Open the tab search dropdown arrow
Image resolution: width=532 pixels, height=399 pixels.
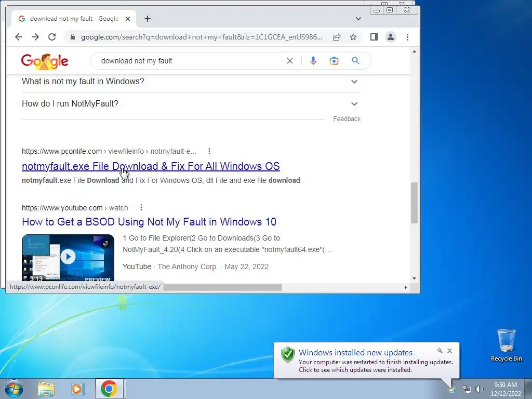tap(358, 19)
